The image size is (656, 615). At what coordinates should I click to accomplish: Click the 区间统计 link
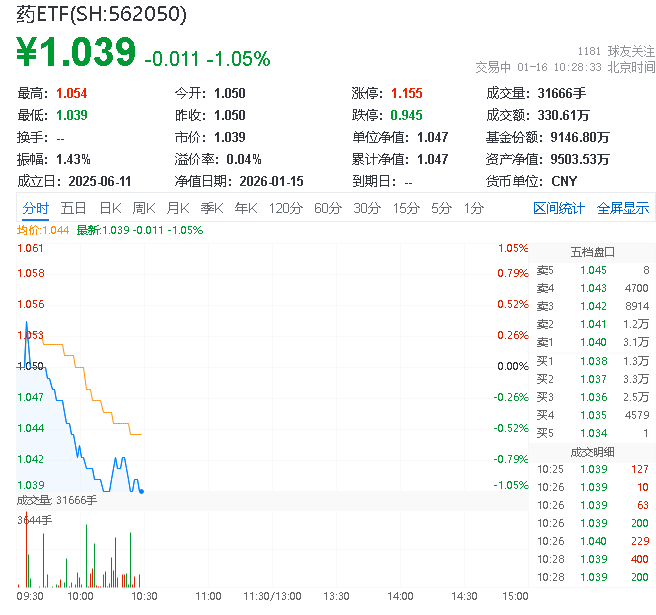[x=559, y=208]
